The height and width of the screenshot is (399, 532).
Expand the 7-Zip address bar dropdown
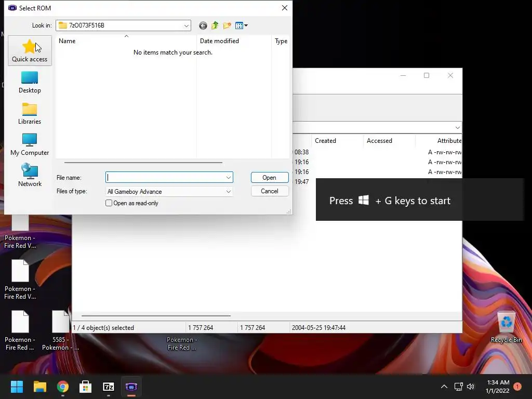coord(457,128)
